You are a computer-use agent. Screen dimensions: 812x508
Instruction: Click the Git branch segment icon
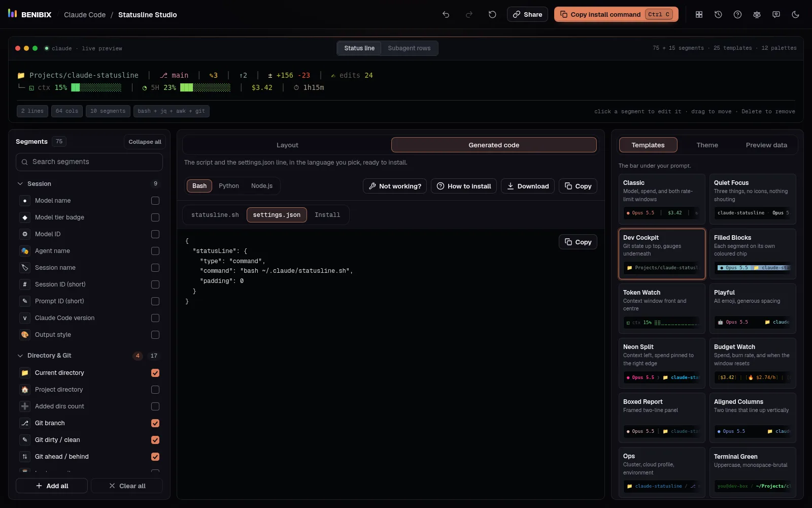[25, 423]
